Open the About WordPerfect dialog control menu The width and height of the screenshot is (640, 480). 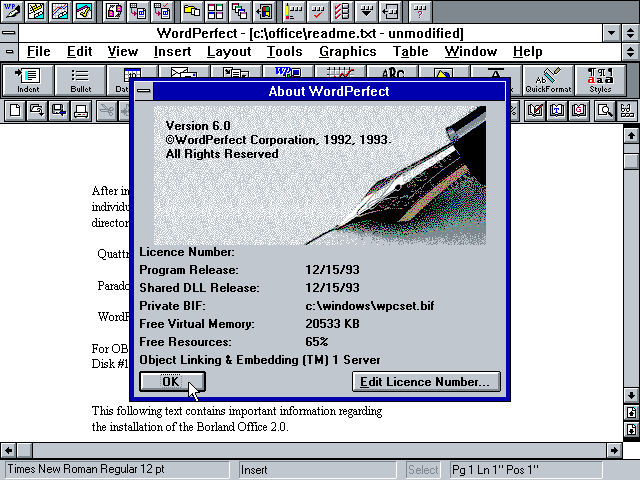pyautogui.click(x=144, y=91)
